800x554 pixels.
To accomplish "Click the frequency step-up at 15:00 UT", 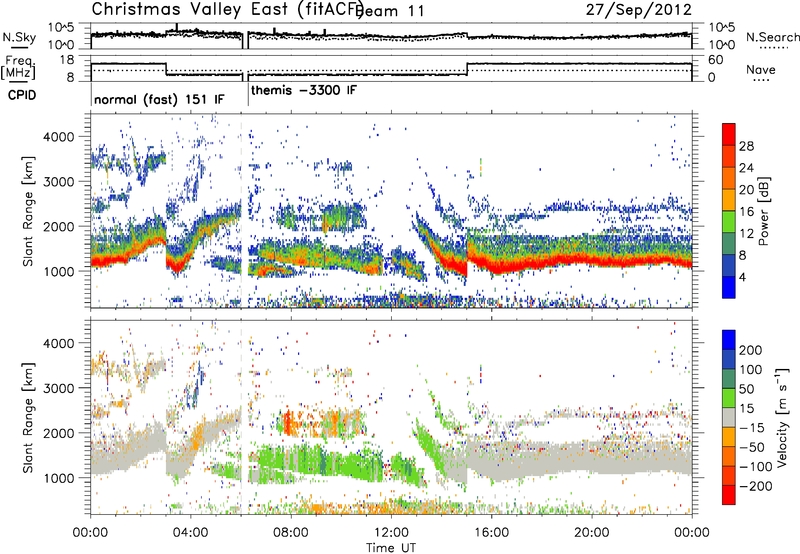I will (467, 69).
